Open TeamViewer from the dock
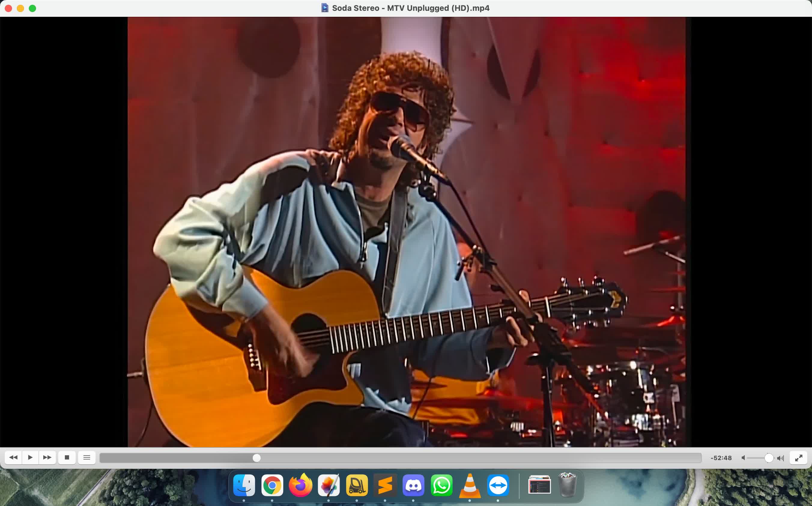Image resolution: width=812 pixels, height=506 pixels. [498, 485]
